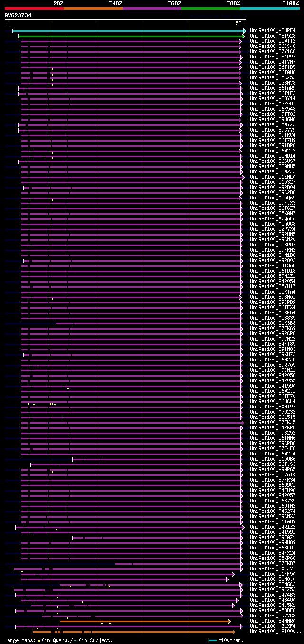Select label UniRef100_B9RUM5
This screenshot has width=304, height=644.
(x=273, y=235)
